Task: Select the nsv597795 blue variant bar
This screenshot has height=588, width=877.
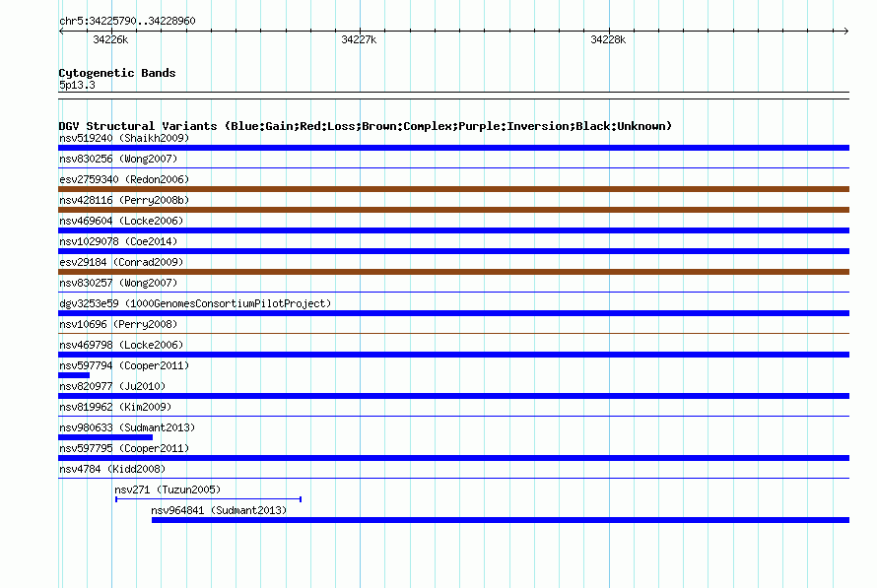Action: pos(453,458)
